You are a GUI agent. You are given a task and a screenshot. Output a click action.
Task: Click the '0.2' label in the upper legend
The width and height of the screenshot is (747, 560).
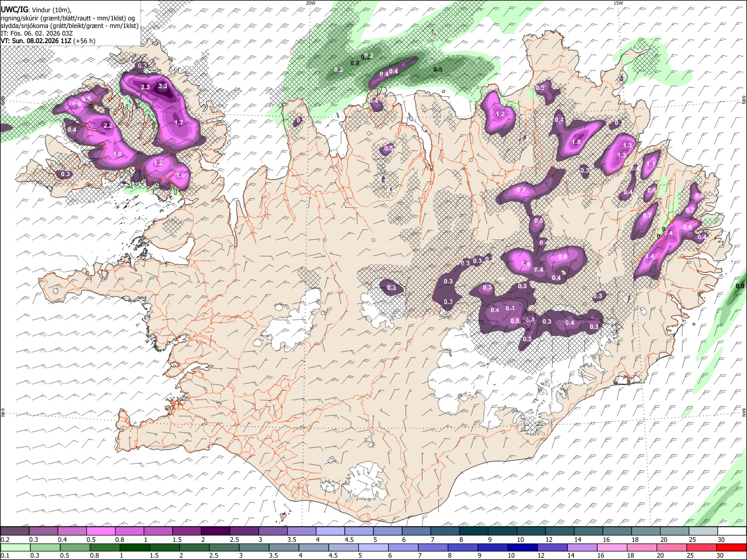pyautogui.click(x=5, y=540)
